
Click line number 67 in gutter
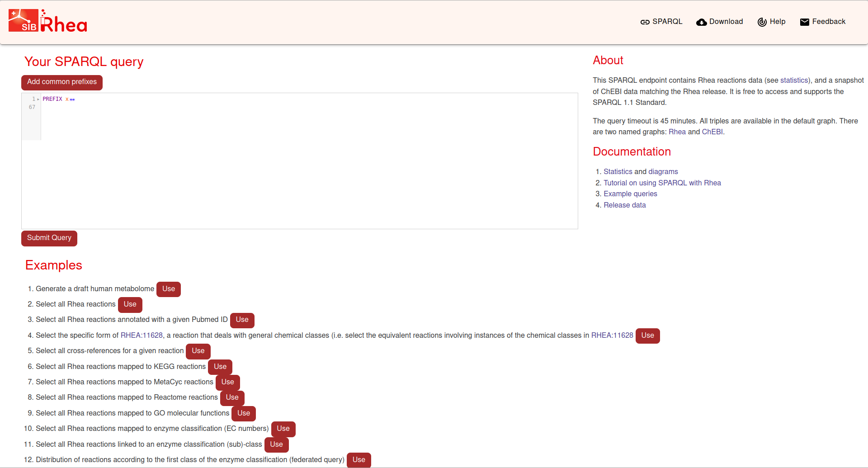32,108
